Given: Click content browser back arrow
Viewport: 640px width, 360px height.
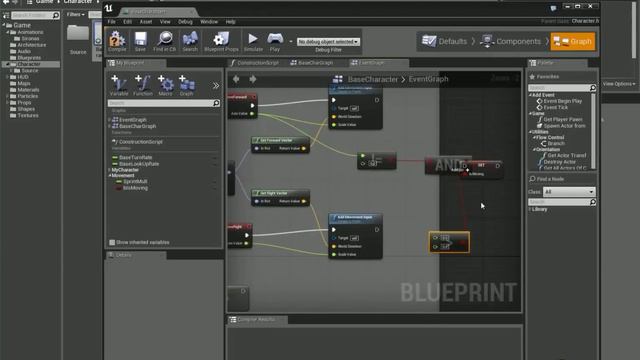Looking at the screenshot, I should (x=6, y=2).
